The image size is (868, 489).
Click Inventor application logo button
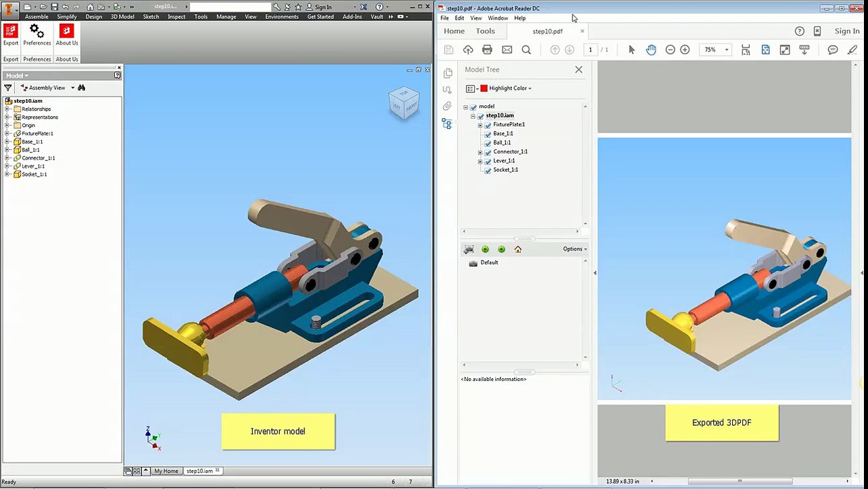coord(9,10)
